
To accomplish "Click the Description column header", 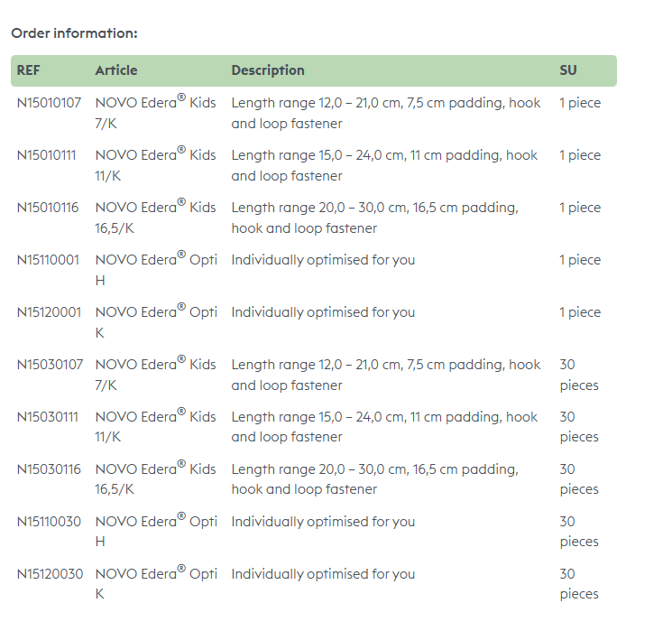I will coord(268,70).
